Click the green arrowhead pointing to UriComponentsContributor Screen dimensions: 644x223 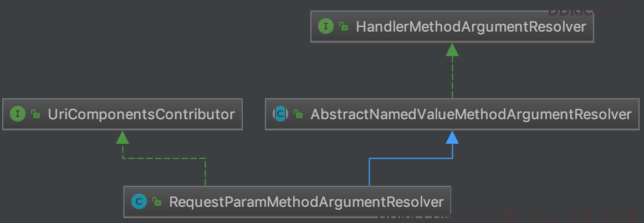pyautogui.click(x=122, y=137)
